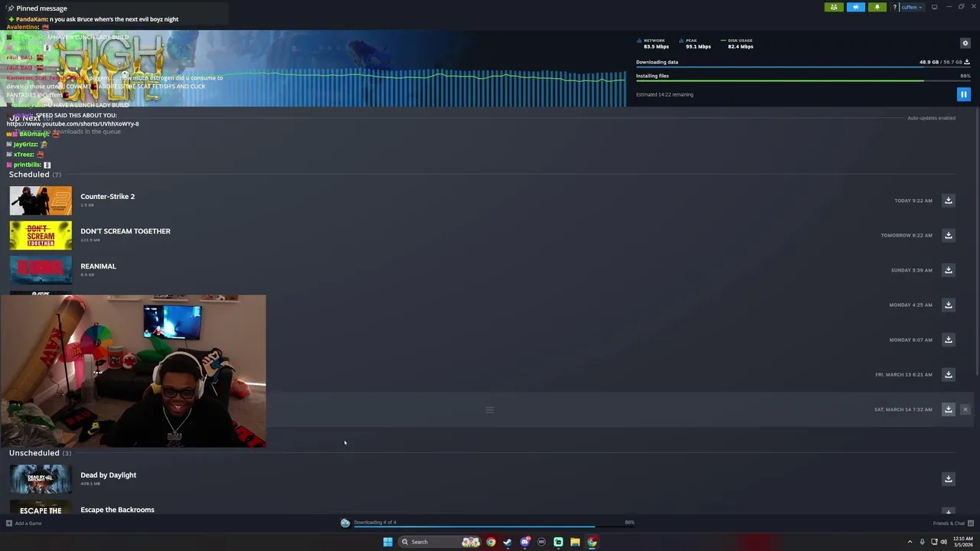Click Add a Game at bottom left
The width and height of the screenshot is (980, 551).
24,523
